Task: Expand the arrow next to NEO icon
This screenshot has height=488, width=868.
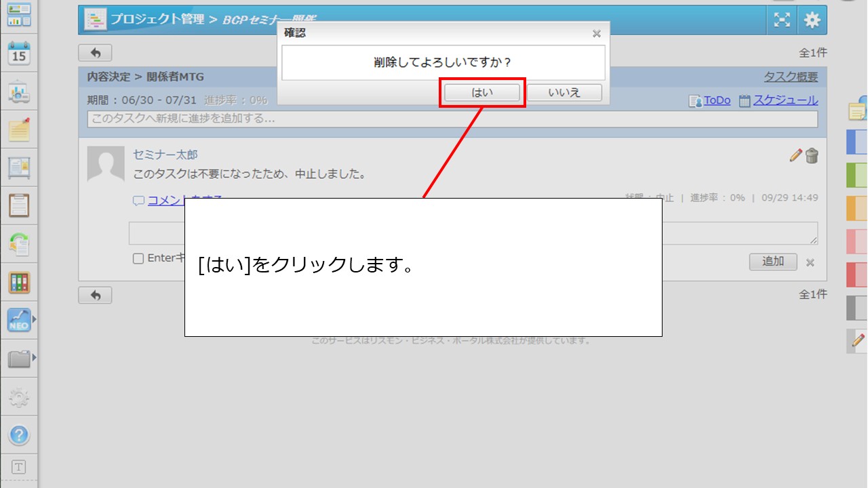Action: coord(34,319)
